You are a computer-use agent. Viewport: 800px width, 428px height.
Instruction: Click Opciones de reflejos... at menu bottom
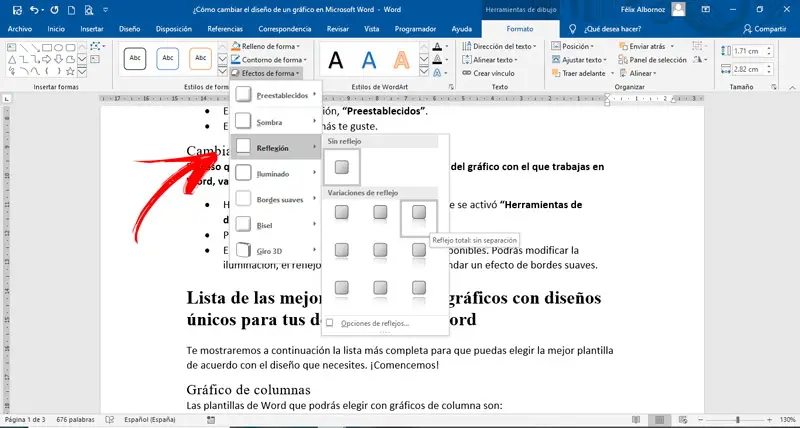click(x=374, y=323)
